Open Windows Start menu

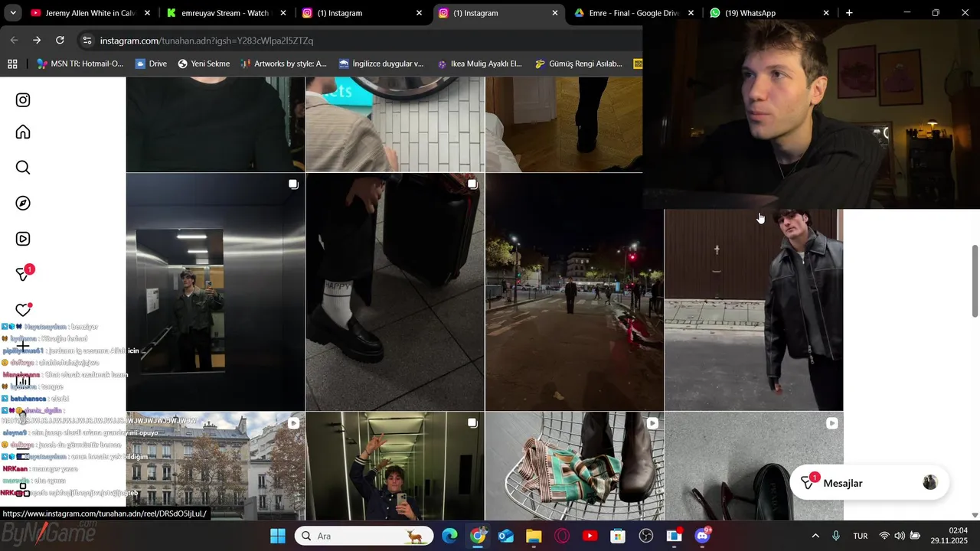[278, 536]
